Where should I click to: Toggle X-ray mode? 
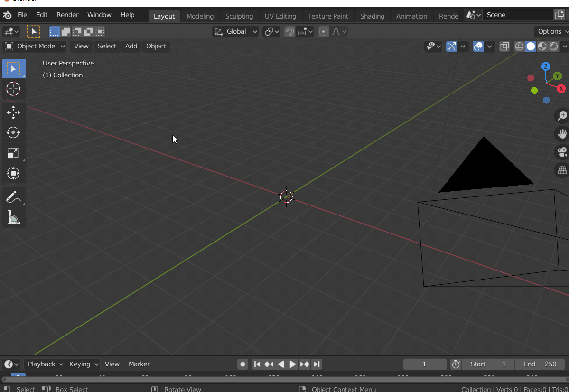point(505,47)
